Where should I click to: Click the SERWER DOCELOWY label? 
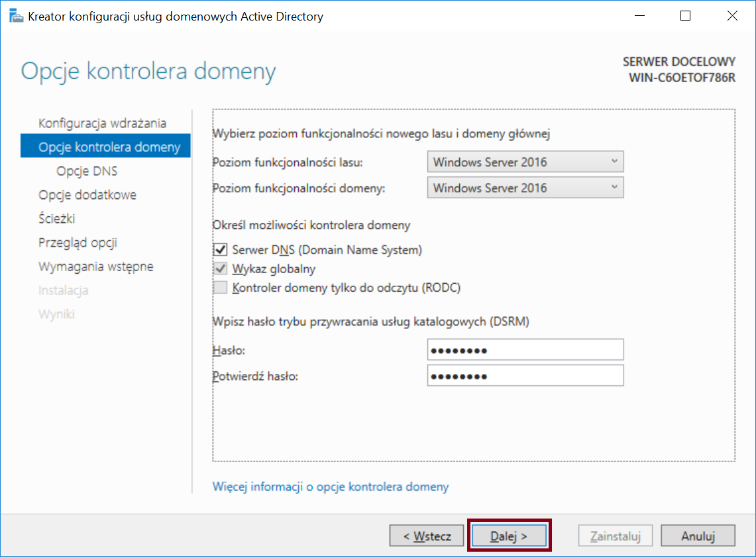pos(679,62)
